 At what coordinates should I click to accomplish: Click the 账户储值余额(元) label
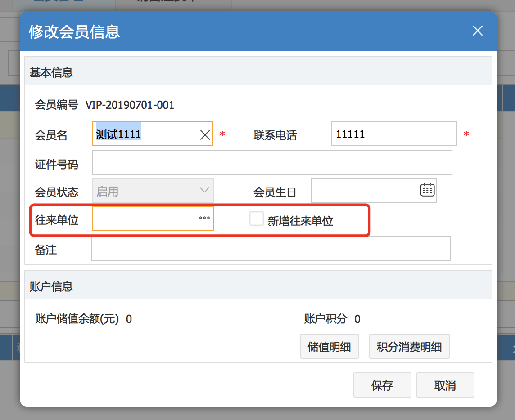pyautogui.click(x=77, y=319)
